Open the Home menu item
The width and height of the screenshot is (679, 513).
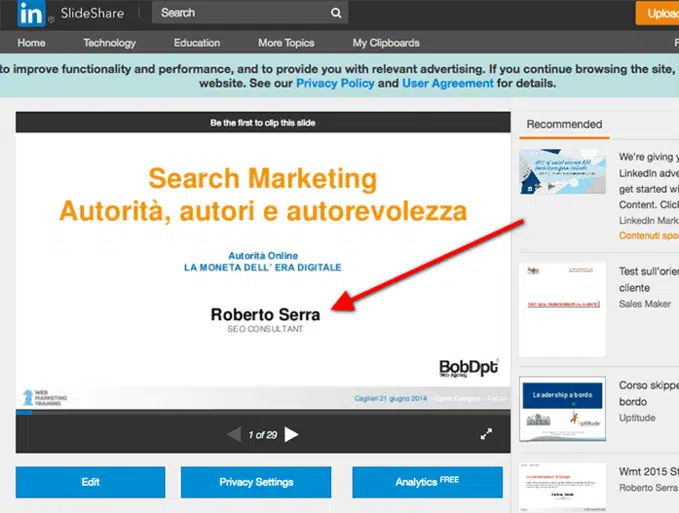(31, 43)
